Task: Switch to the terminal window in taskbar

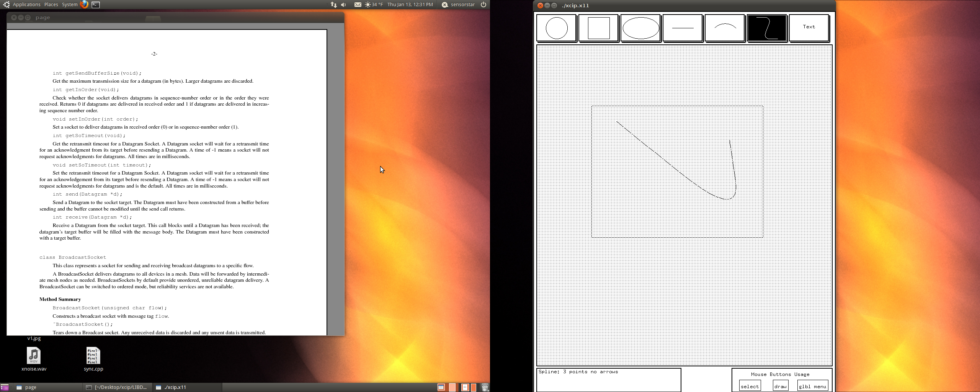Action: click(x=116, y=387)
